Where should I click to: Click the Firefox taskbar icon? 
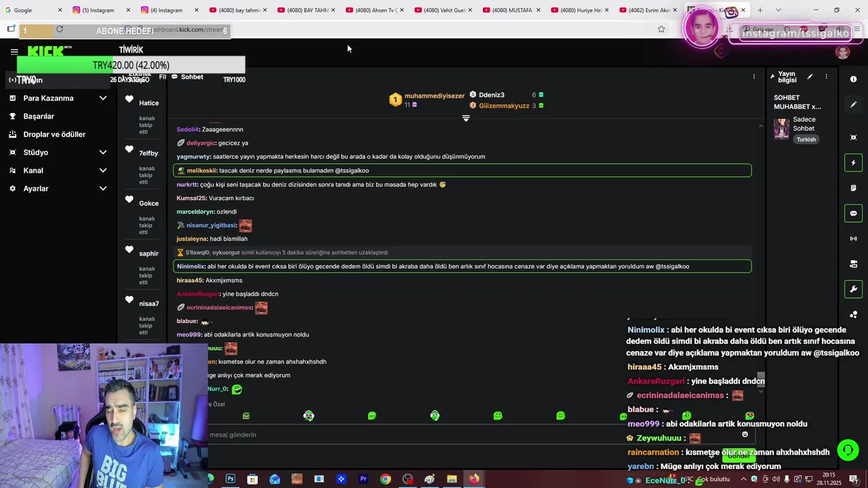(474, 479)
